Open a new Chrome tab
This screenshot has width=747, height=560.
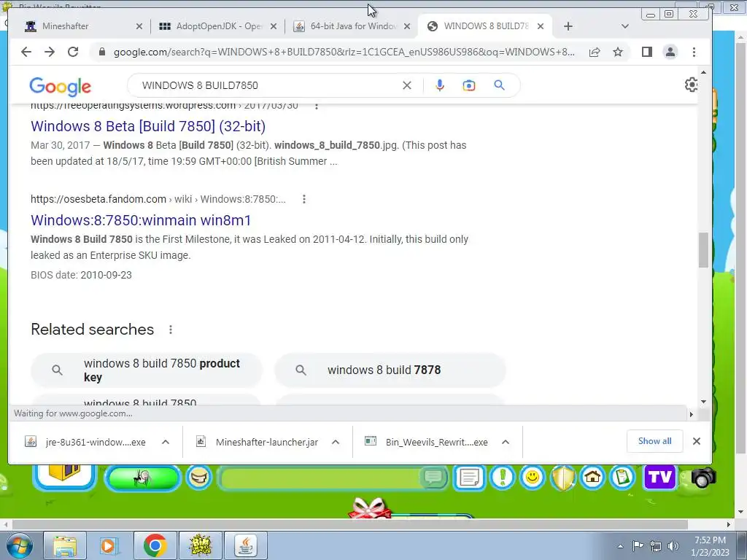pos(568,26)
